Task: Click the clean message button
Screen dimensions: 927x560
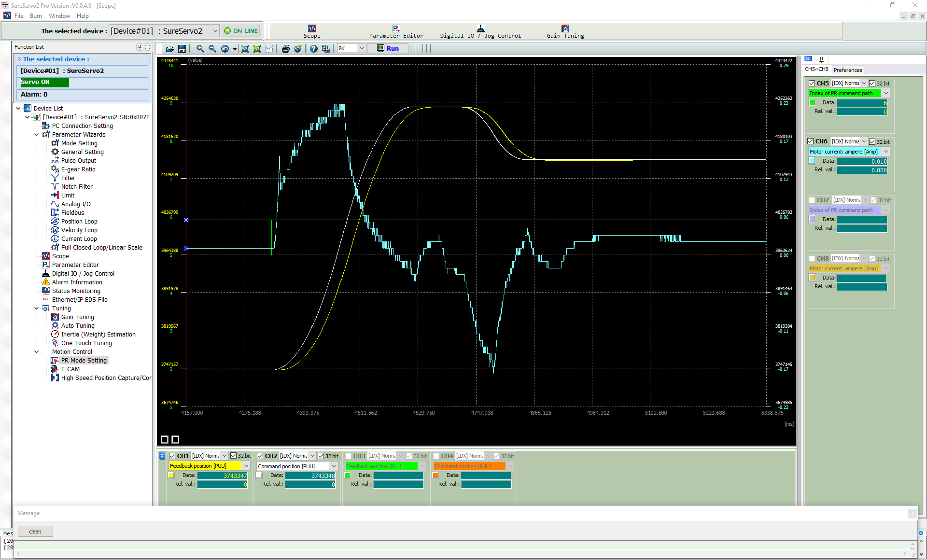Action: 35,532
